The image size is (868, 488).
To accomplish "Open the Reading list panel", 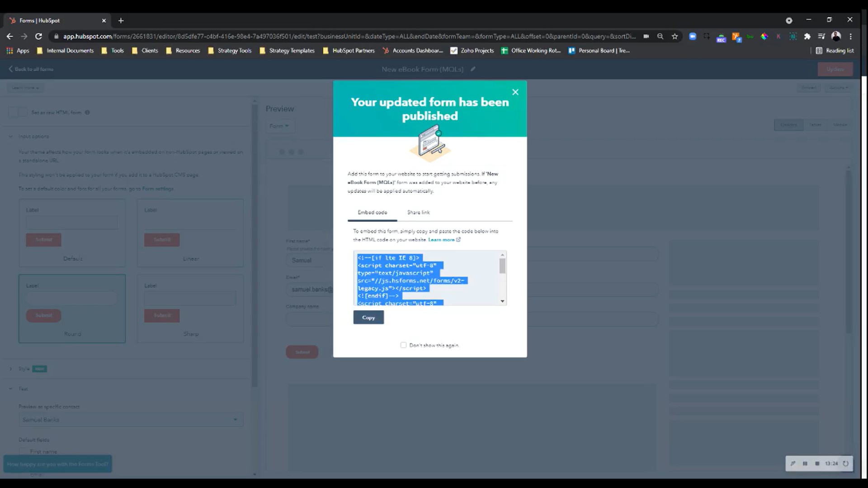I will (x=835, y=51).
